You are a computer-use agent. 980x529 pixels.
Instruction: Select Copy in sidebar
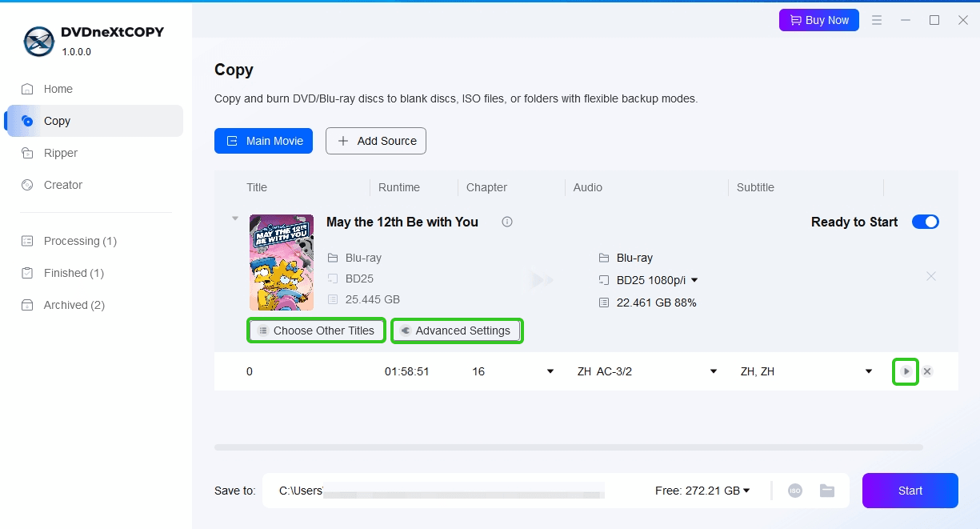(94, 121)
